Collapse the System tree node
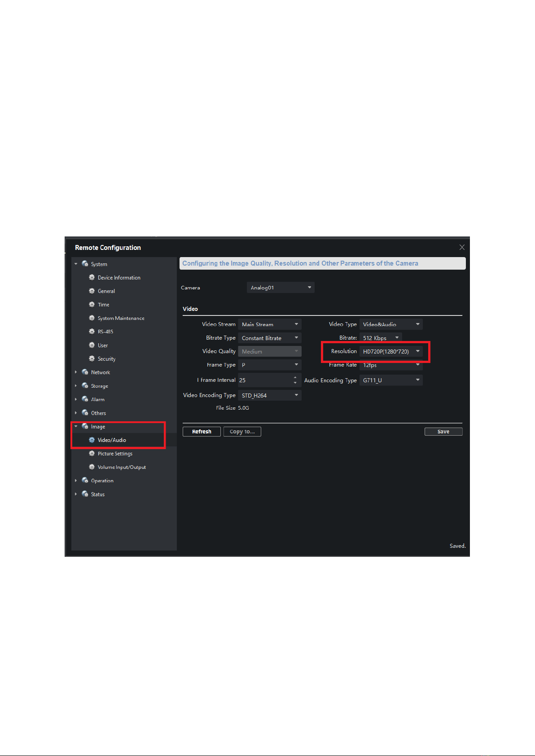Screen dimensions: 535x756 tap(76, 264)
